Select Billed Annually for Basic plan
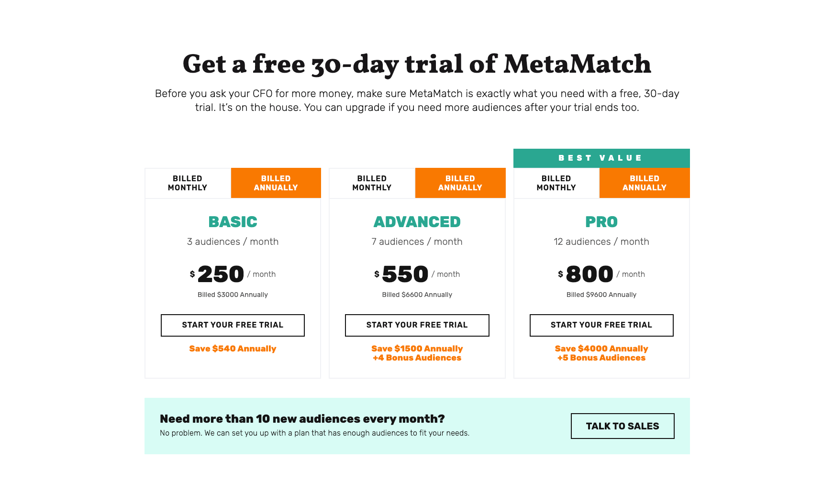 (x=276, y=183)
